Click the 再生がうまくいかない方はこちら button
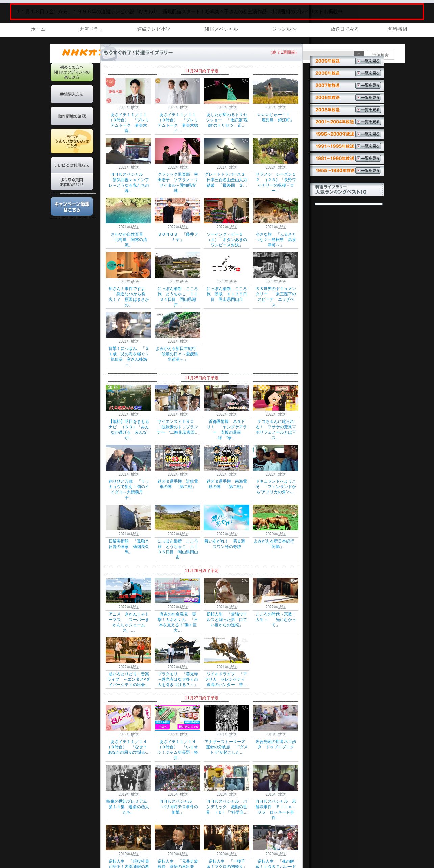Image resolution: width=434 pixels, height=868 pixels. (x=72, y=141)
